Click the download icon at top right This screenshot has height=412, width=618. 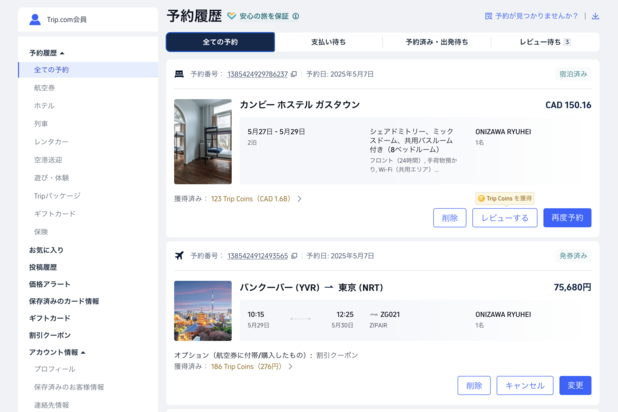click(x=595, y=16)
